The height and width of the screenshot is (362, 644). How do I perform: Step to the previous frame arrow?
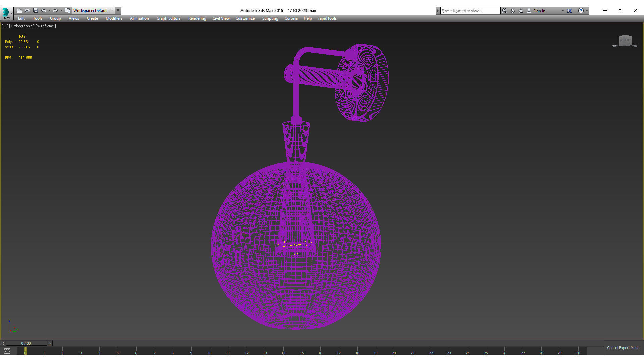pos(3,343)
